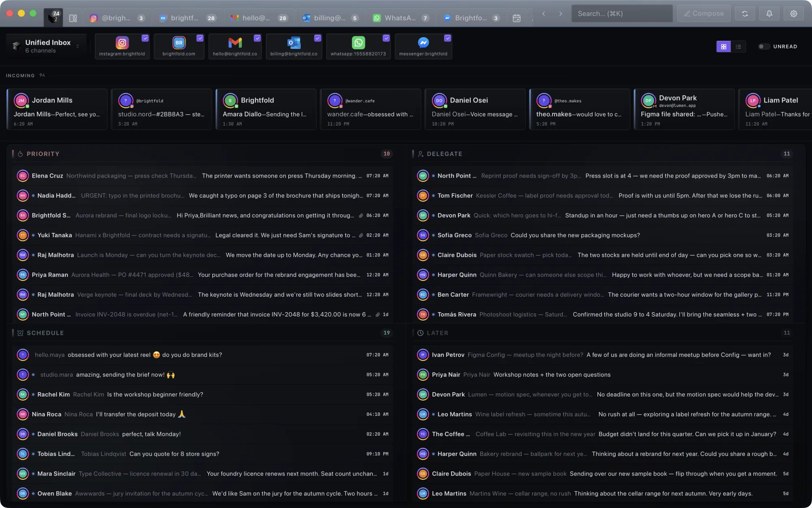The image size is (812, 508).
Task: Click the Schedule section alarm icon
Action: (x=20, y=333)
